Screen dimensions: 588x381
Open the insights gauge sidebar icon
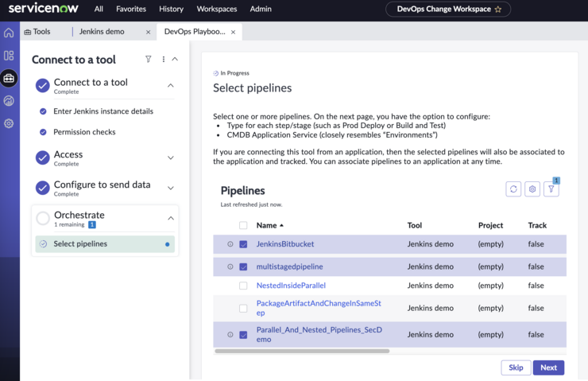9,100
